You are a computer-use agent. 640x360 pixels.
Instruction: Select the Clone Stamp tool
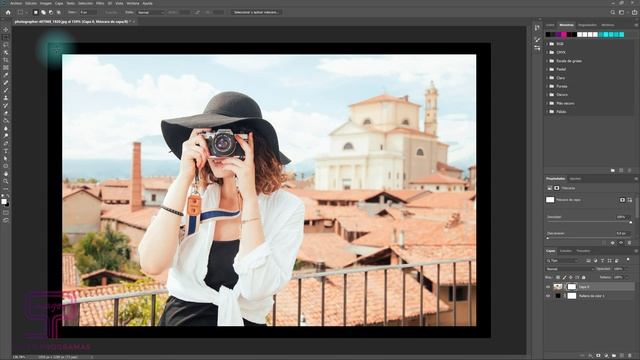coord(6,98)
